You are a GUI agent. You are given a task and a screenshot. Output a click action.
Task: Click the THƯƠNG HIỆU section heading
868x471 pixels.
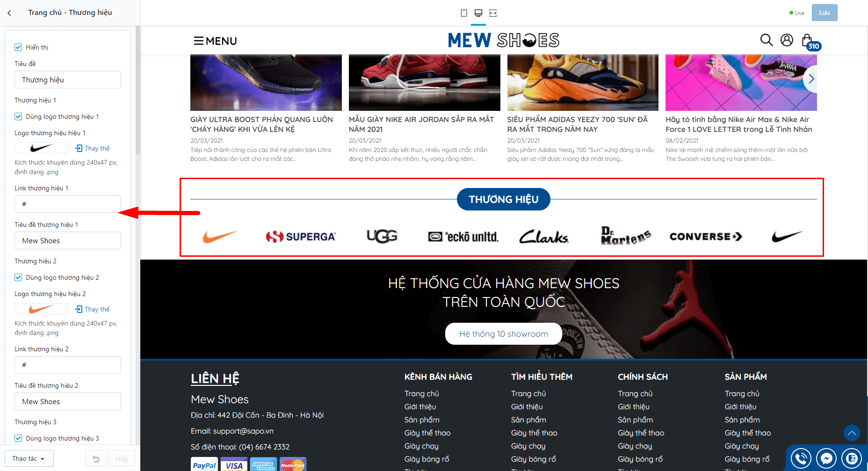[x=504, y=199]
